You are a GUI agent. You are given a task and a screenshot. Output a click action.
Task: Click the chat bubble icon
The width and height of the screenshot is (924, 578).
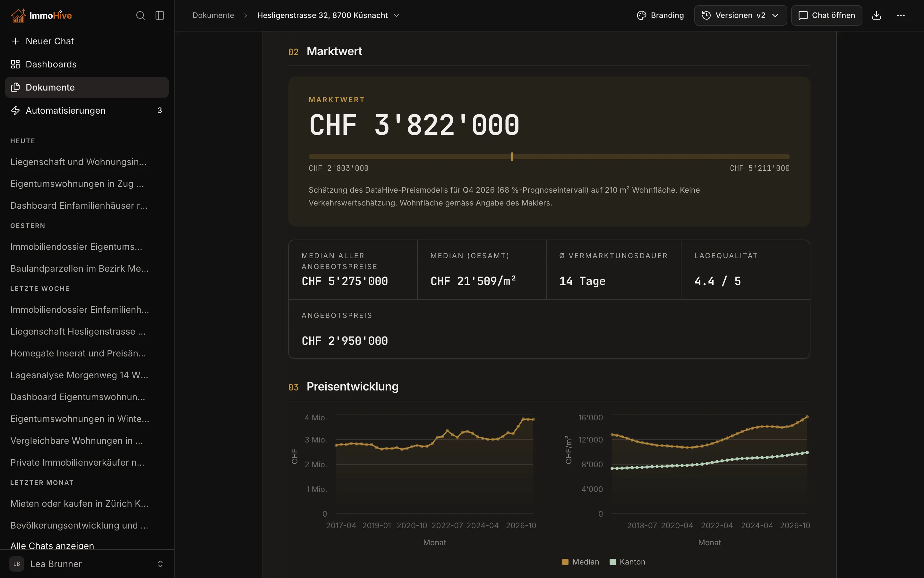point(803,15)
